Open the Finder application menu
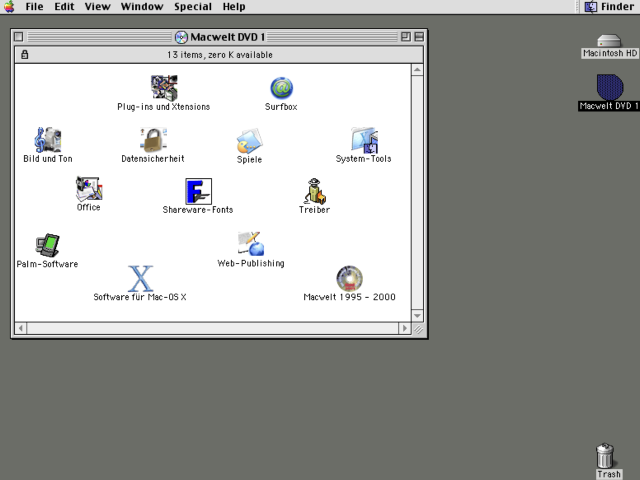 pos(610,7)
